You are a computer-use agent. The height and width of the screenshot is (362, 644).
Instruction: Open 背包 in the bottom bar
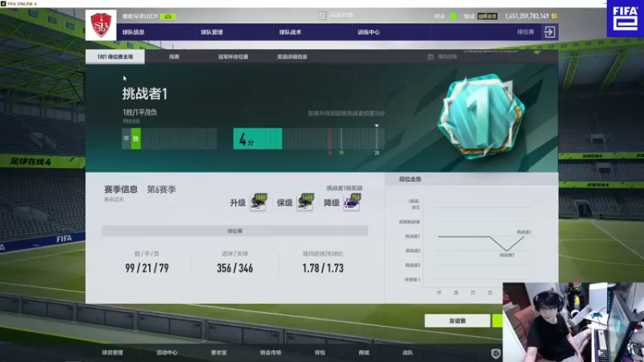[x=320, y=352]
